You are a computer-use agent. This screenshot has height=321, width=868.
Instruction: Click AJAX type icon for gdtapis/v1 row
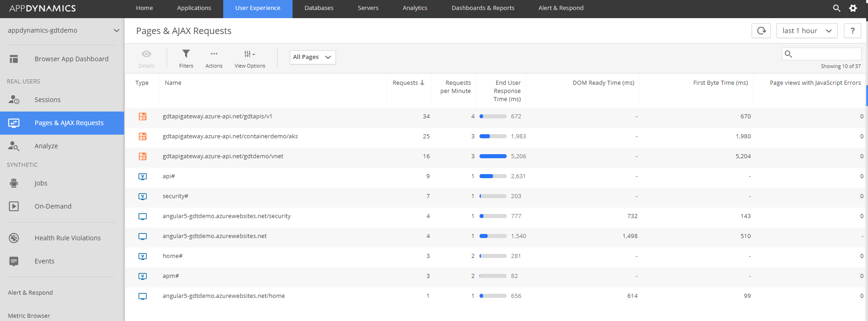[x=143, y=117]
